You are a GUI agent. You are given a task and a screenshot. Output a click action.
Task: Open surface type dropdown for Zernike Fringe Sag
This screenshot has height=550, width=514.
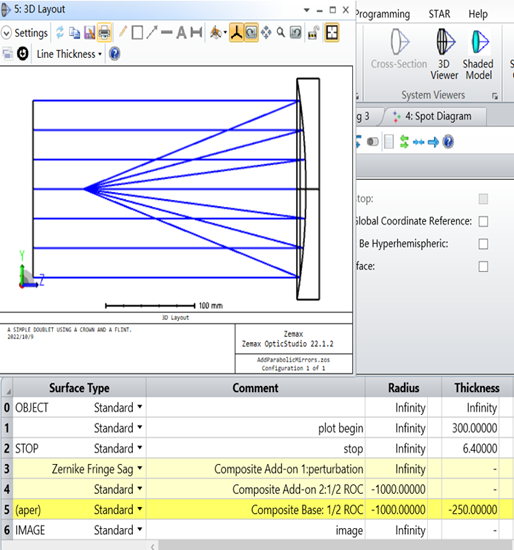click(x=140, y=468)
